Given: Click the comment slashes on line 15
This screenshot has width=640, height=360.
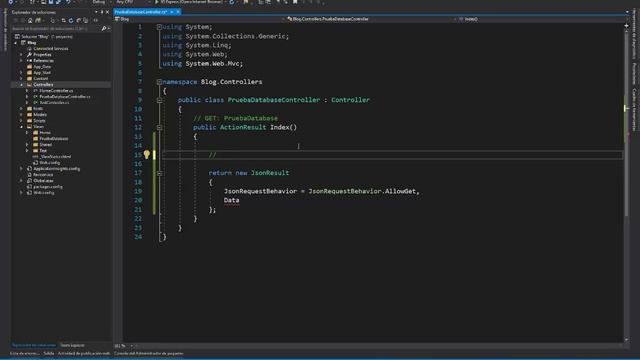Looking at the screenshot, I should tap(212, 155).
